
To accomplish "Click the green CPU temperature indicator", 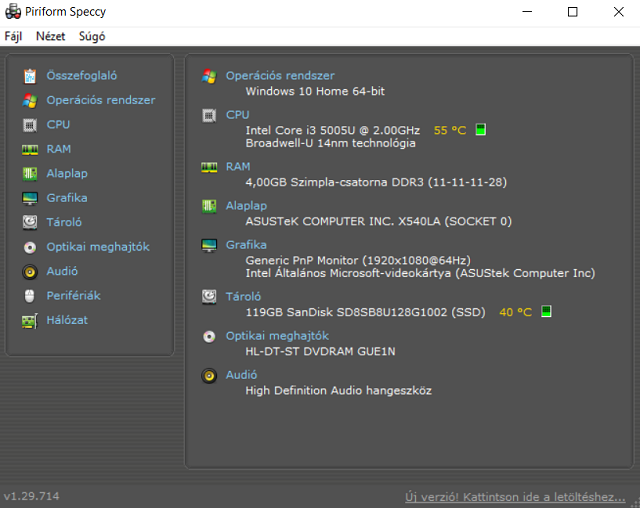I will pos(481,130).
